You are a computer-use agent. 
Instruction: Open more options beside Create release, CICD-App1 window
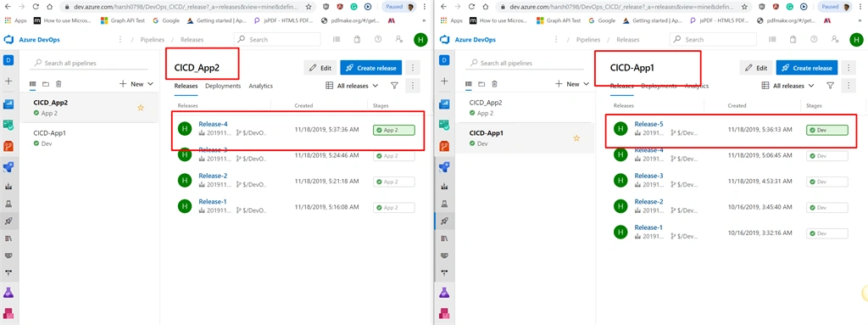(x=849, y=68)
